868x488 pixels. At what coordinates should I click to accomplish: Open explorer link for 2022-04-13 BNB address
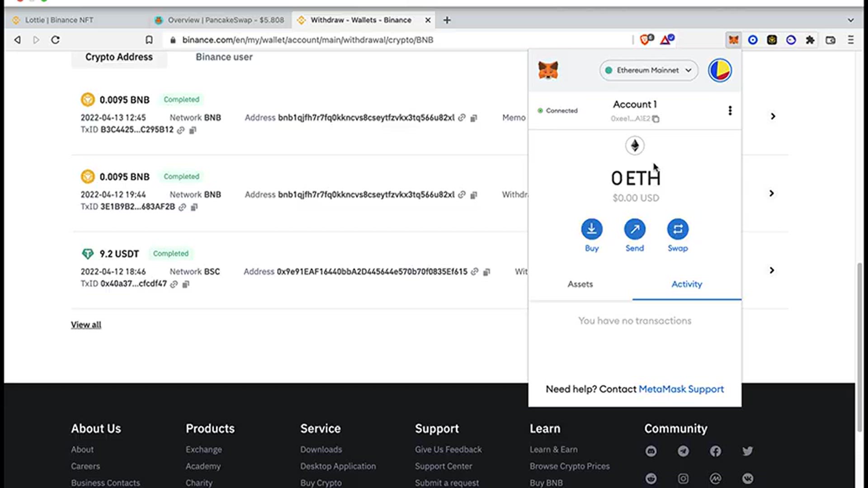tap(462, 117)
